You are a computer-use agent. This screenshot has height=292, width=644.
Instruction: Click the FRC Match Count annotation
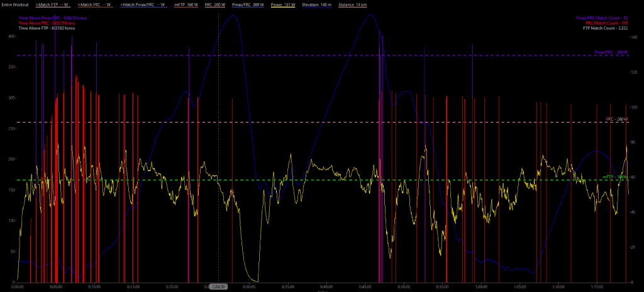(x=606, y=23)
